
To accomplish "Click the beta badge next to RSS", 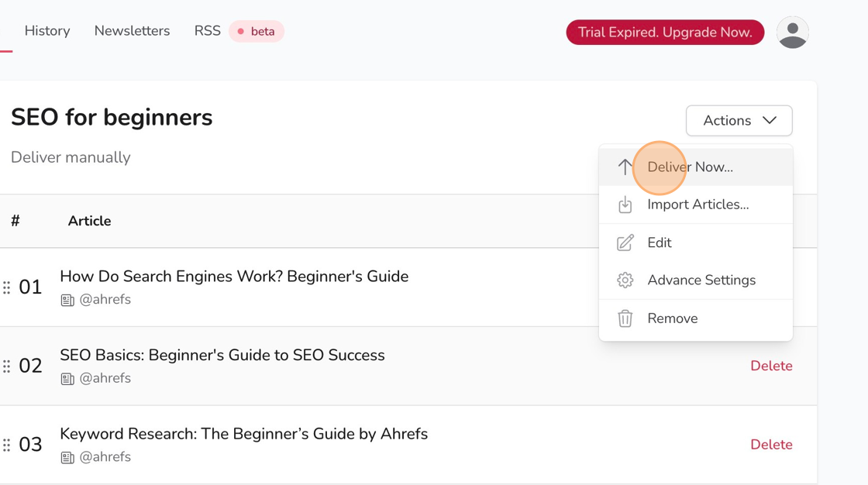I will click(x=257, y=32).
